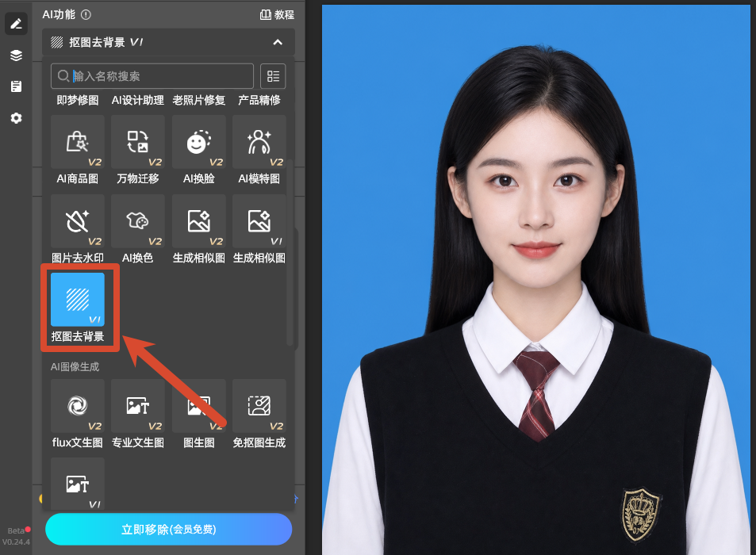Select the 图生图 tool
Viewport: 756px width, 555px height.
pos(198,415)
